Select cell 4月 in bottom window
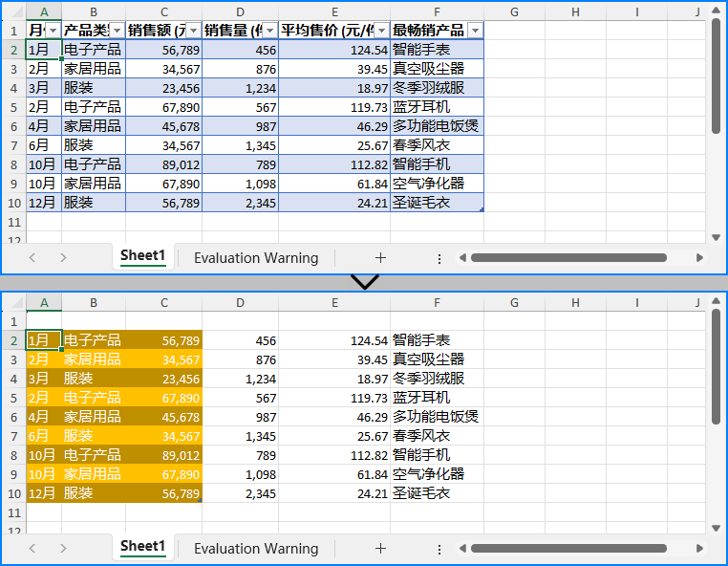Image resolution: width=728 pixels, height=566 pixels. point(44,417)
